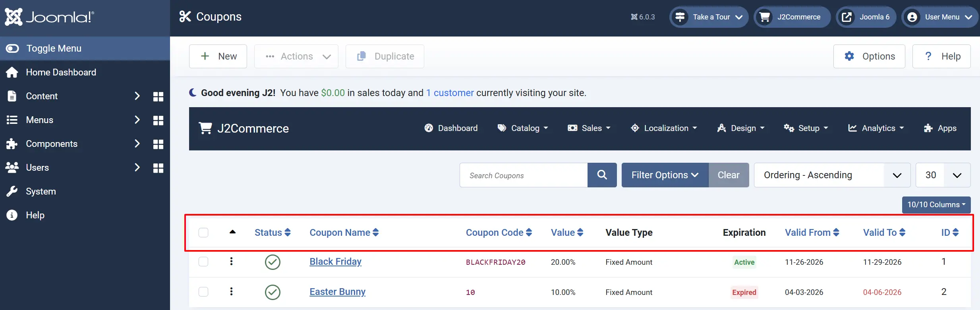Open the Actions dropdown
The image size is (980, 310).
(x=296, y=56)
